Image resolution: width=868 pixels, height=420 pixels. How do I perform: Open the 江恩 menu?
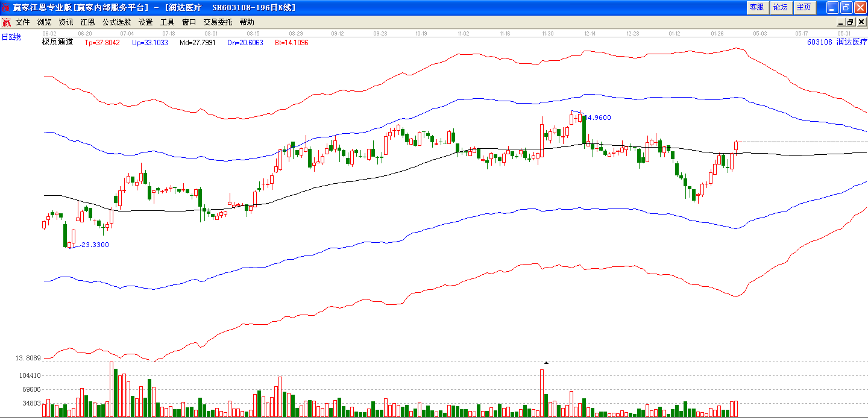click(88, 22)
